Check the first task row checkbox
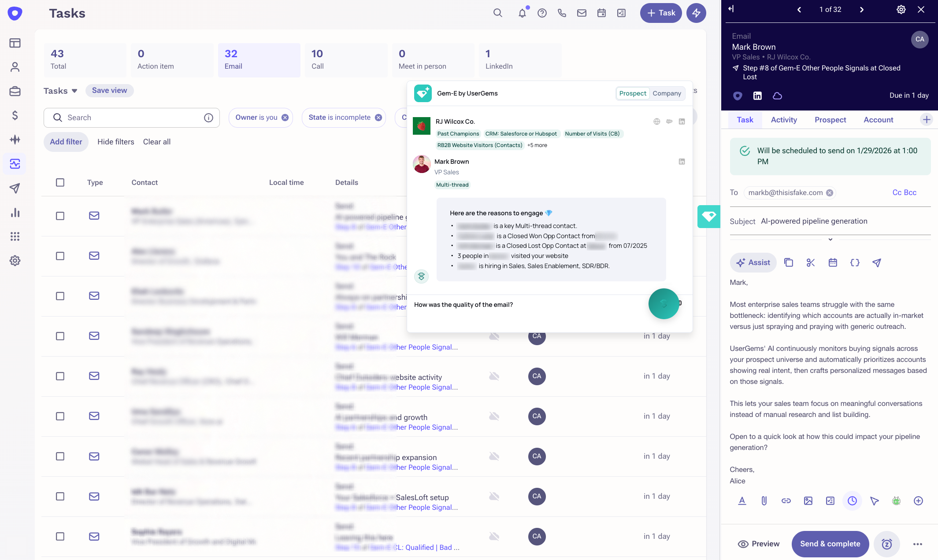The image size is (938, 560). pyautogui.click(x=60, y=216)
